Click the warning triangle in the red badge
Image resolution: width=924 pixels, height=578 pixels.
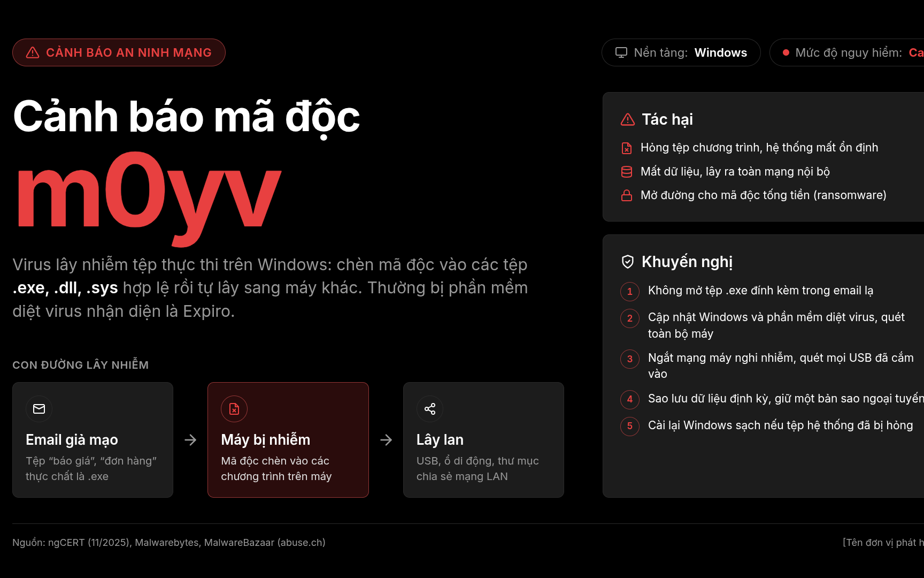tap(33, 52)
